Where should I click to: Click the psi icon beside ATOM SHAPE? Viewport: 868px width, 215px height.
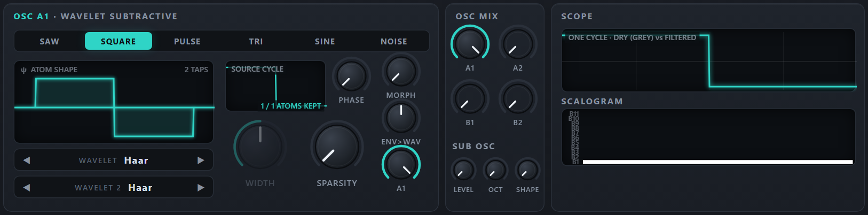(x=23, y=70)
